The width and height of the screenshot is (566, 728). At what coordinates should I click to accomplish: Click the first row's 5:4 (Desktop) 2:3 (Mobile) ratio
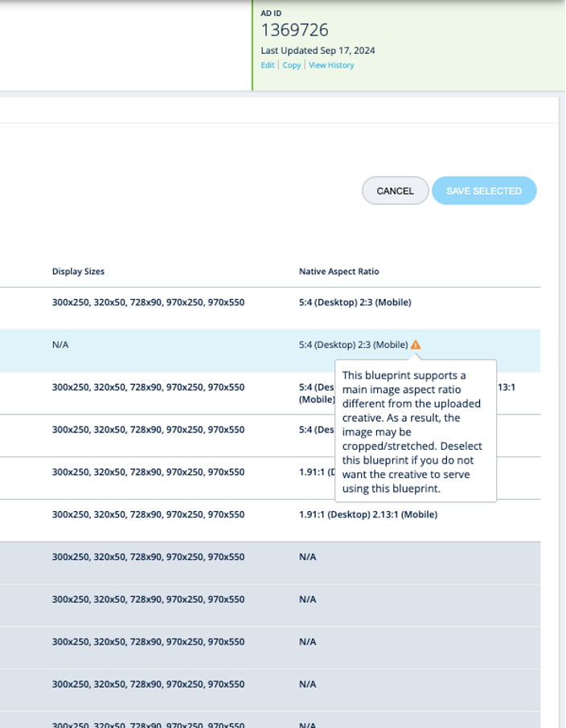tap(355, 303)
